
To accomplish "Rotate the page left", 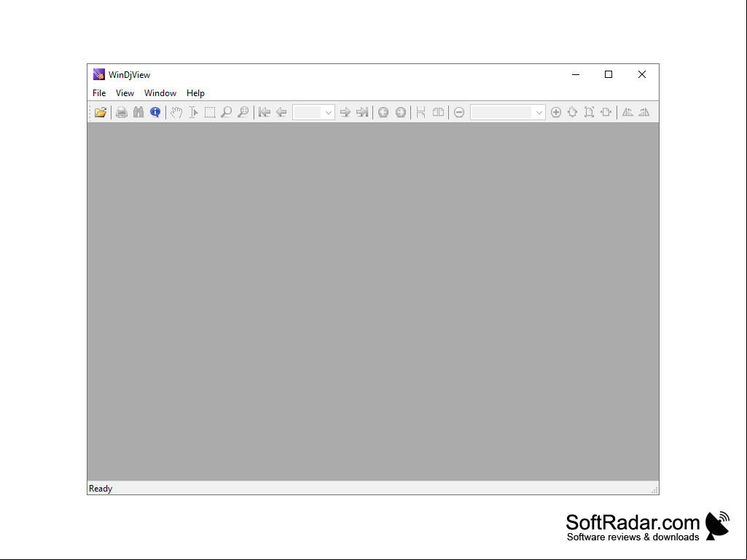I will pos(627,112).
